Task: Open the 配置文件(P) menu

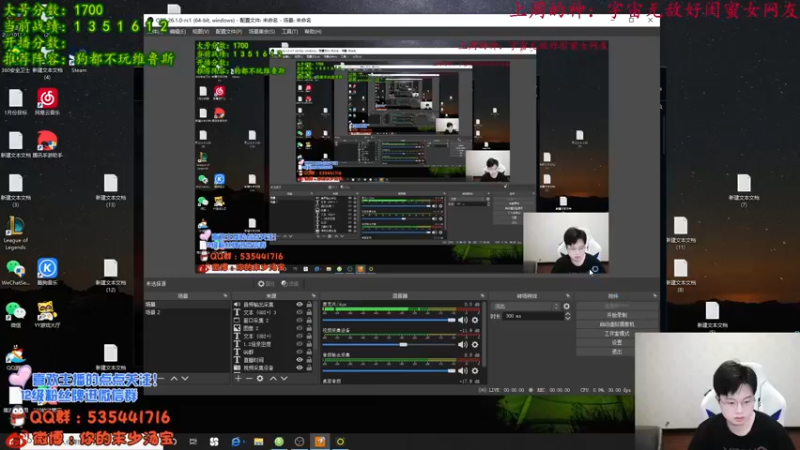Action: [x=229, y=32]
